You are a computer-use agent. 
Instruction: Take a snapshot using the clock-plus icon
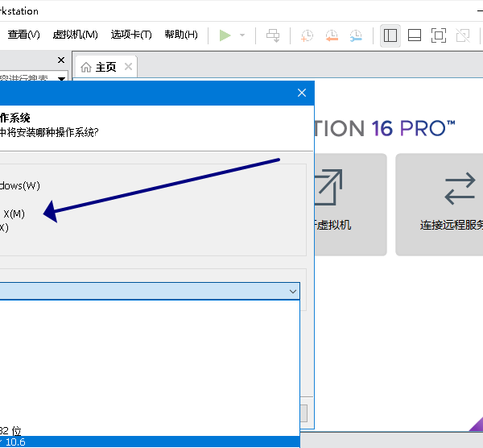308,35
